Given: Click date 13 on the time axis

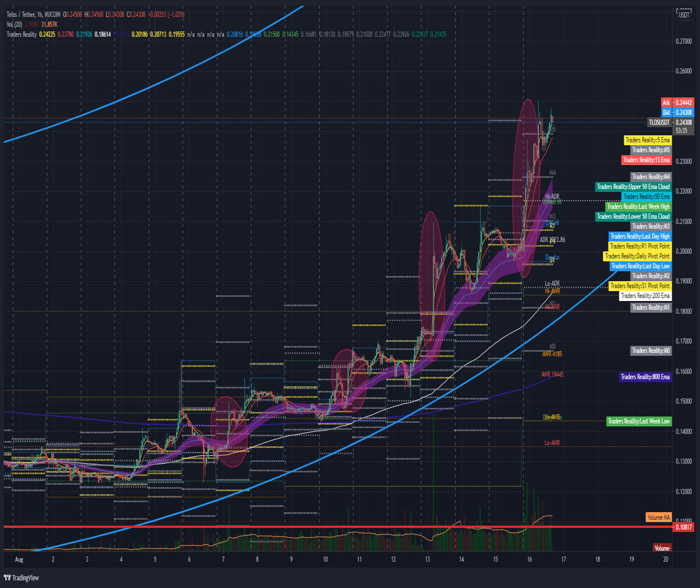Looking at the screenshot, I should (x=427, y=560).
